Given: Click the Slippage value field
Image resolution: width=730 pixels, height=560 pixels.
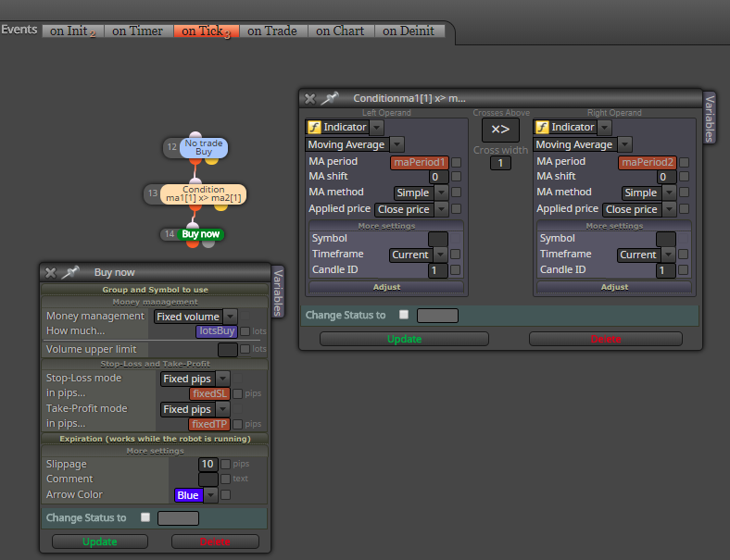Looking at the screenshot, I should [208, 464].
